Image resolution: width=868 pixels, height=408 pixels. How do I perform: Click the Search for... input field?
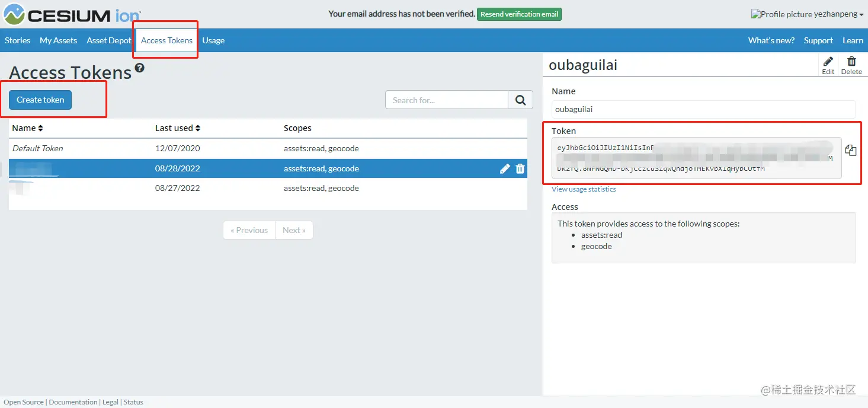coord(447,100)
